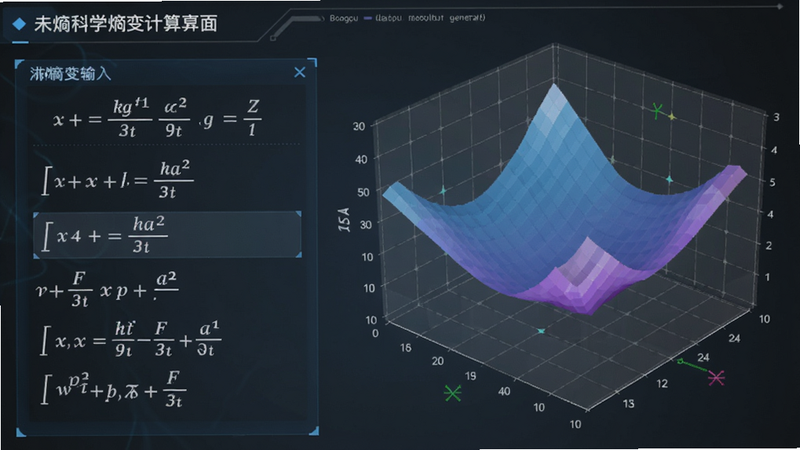Click the 未熵科学熵变计算寡面 window title
The height and width of the screenshot is (450, 800).
126,23
